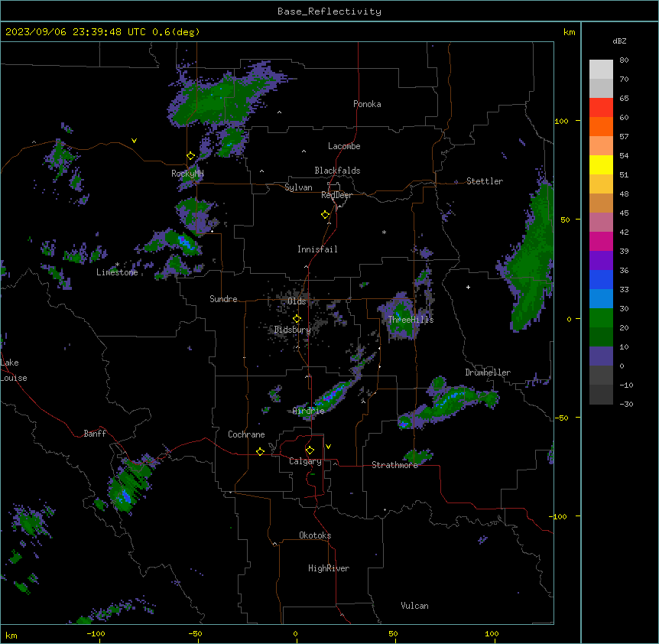Click the Cochrane label
Screen dimensions: 659x644
pyautogui.click(x=246, y=434)
